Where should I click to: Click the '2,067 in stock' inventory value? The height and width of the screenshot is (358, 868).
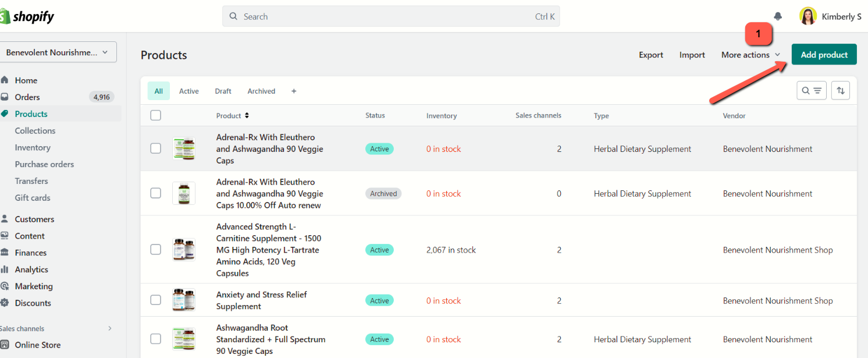tap(451, 250)
